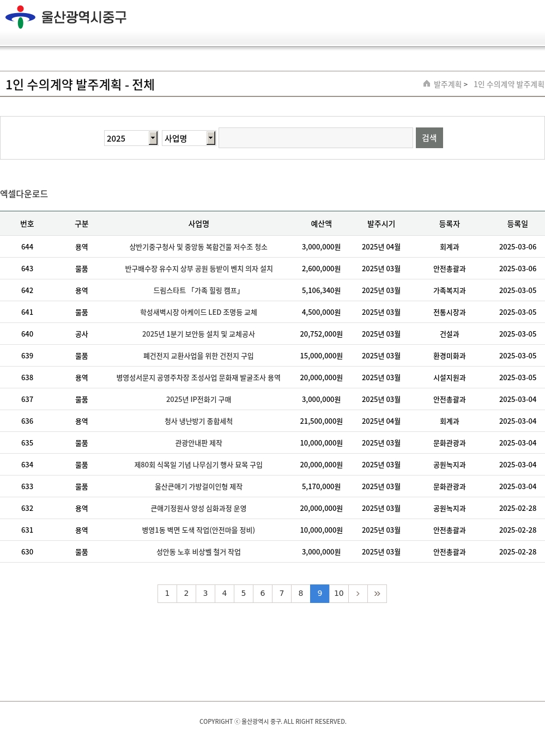Open 병영성서문지 공영주차장 조성사업 문화재 발굴조사 용역

point(198,377)
